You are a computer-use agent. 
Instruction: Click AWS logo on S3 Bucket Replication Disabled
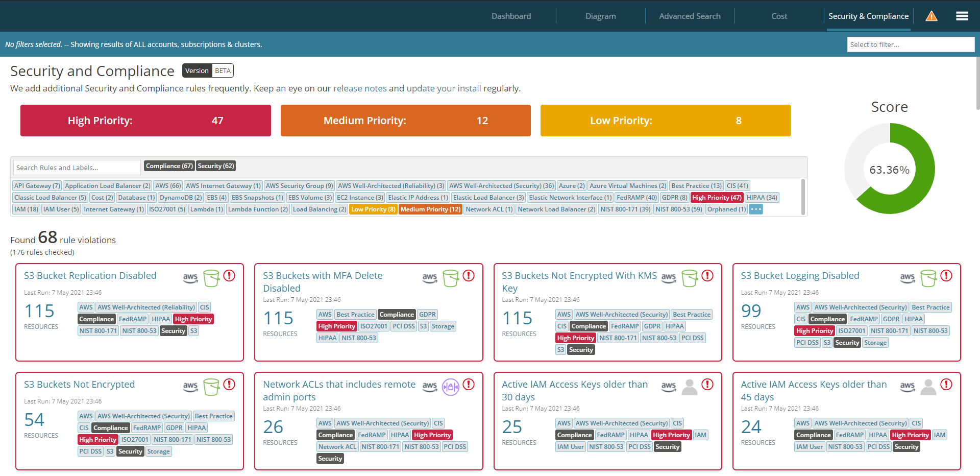(x=190, y=278)
